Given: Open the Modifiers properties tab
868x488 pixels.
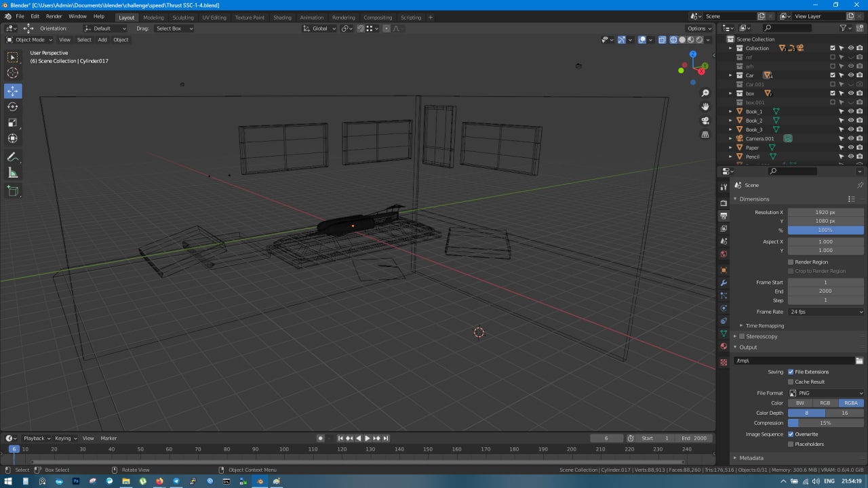Looking at the screenshot, I should coord(724,283).
